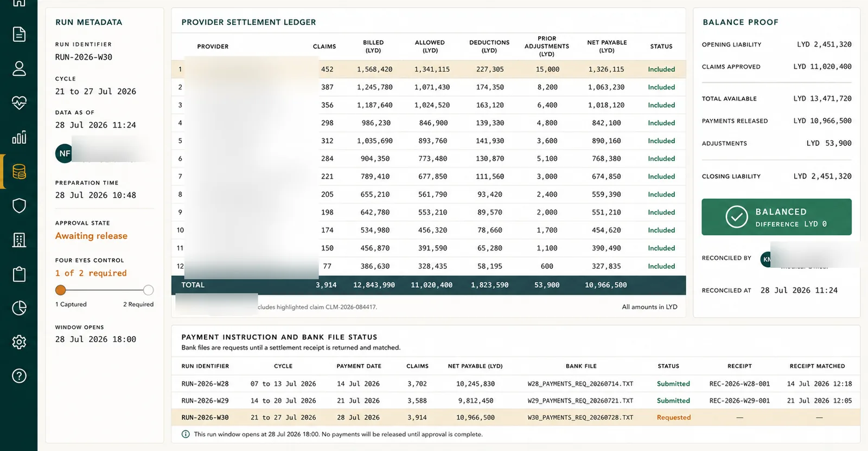Open the heart-rate health sidebar icon
868x451 pixels.
19,102
